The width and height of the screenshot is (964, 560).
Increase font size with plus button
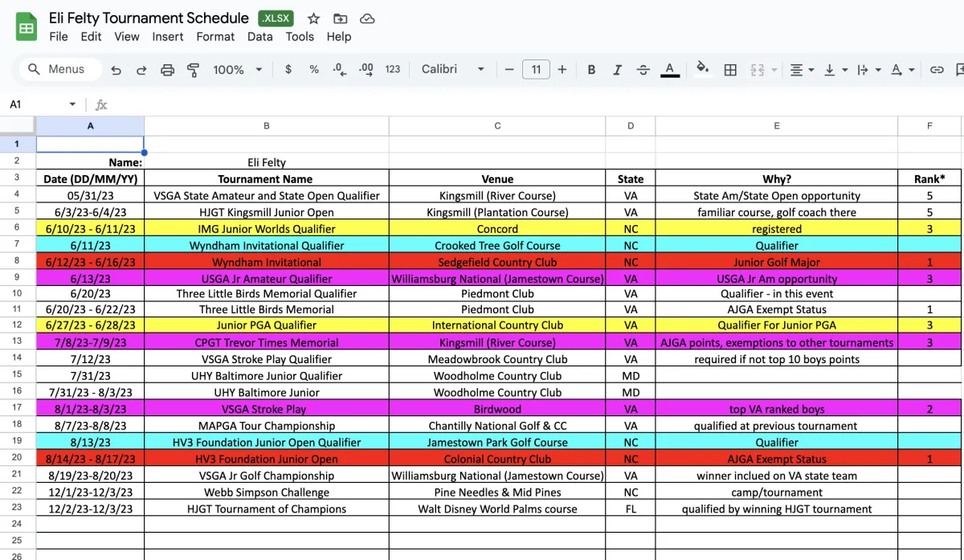562,70
